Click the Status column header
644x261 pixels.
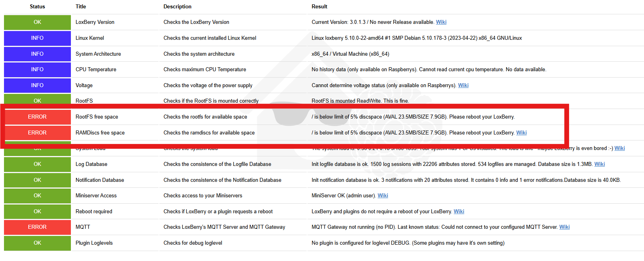pyautogui.click(x=37, y=7)
